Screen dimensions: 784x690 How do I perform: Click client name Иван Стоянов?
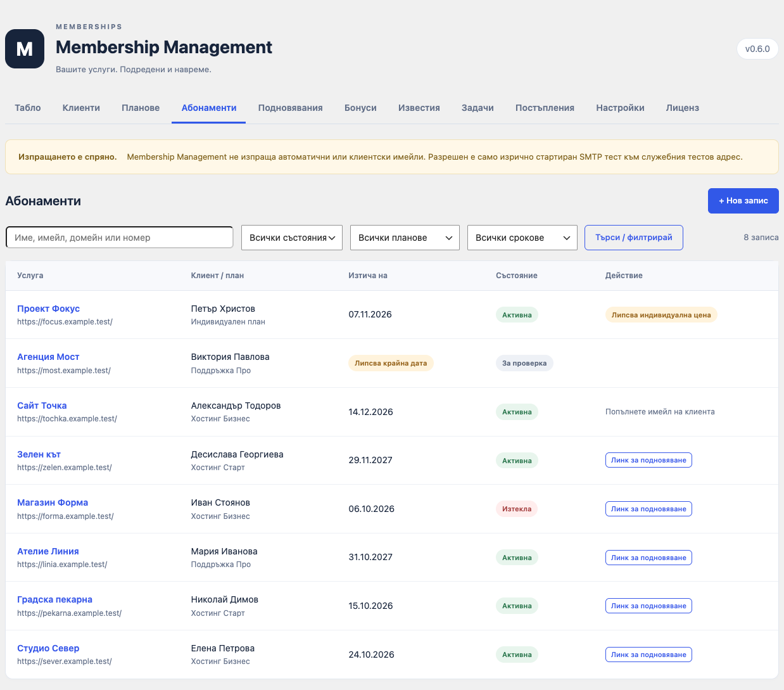(220, 502)
